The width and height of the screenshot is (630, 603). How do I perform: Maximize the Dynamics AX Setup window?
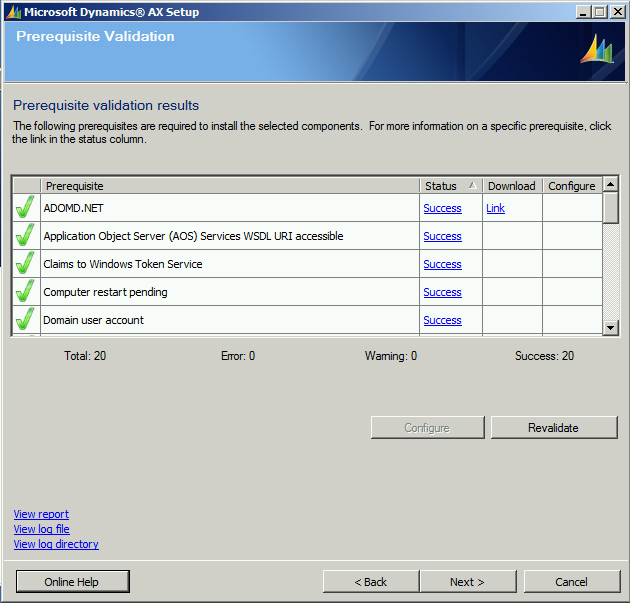[599, 12]
